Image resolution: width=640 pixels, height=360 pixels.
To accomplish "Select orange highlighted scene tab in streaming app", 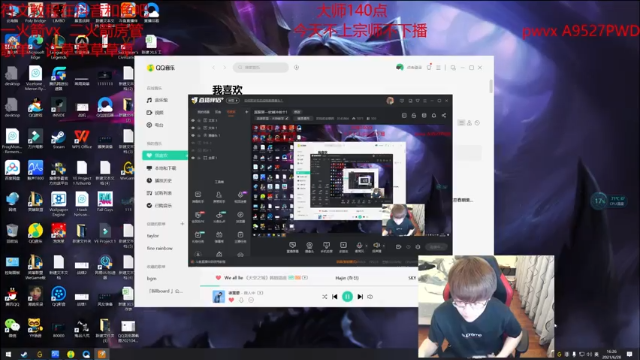I will click(x=231, y=112).
